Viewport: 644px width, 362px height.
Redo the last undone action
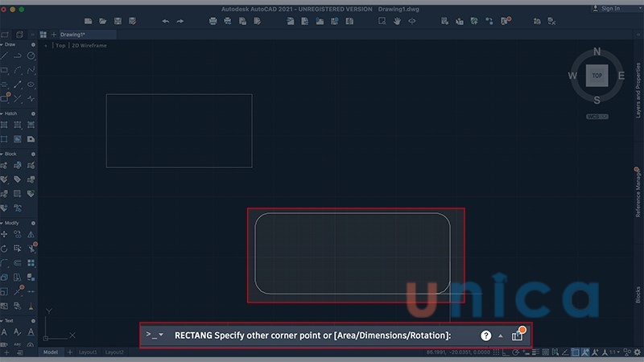[x=180, y=21]
